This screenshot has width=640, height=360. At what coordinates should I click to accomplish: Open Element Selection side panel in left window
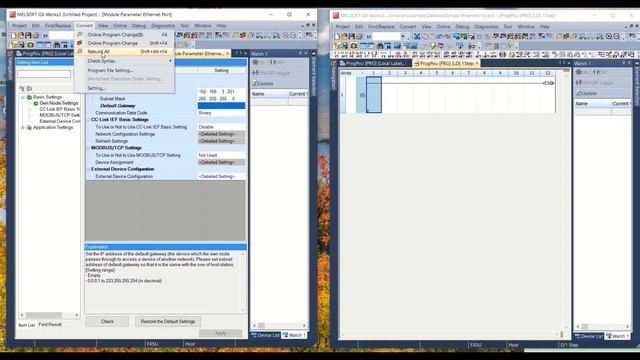coord(314,73)
